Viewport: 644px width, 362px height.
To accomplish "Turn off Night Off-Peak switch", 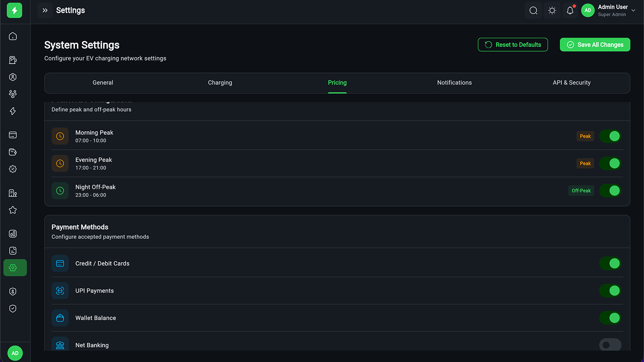I will pyautogui.click(x=610, y=191).
